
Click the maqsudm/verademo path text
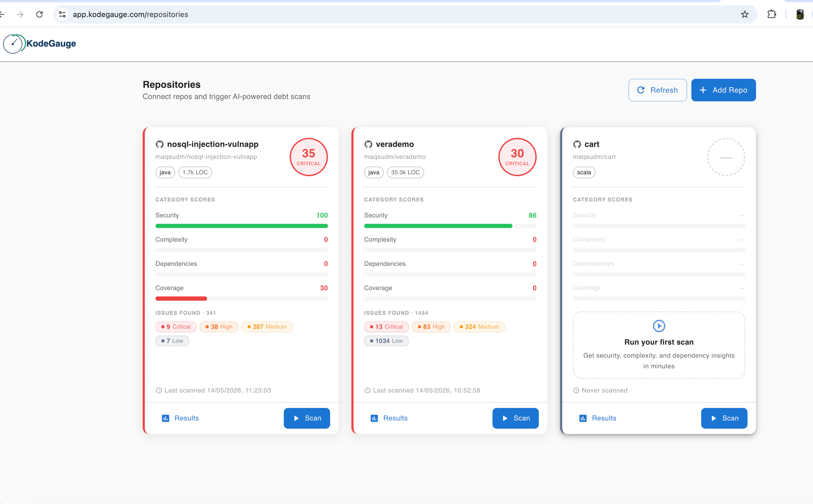pos(395,157)
